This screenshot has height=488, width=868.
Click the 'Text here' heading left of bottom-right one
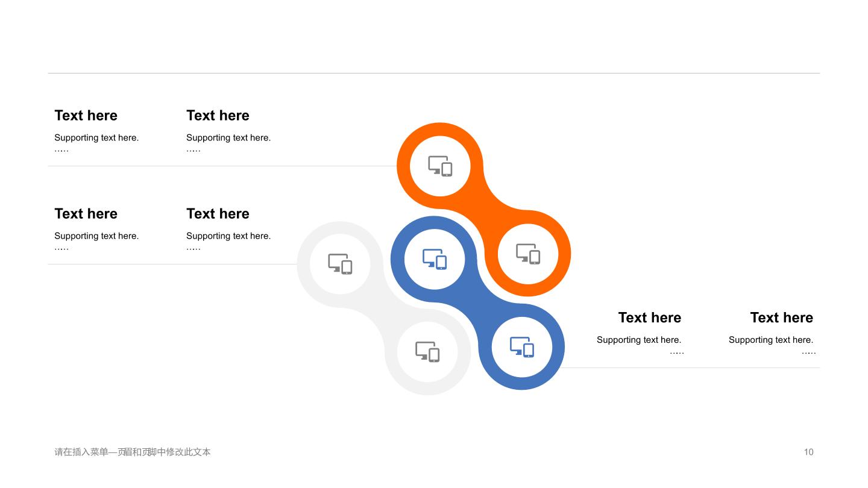pos(650,318)
